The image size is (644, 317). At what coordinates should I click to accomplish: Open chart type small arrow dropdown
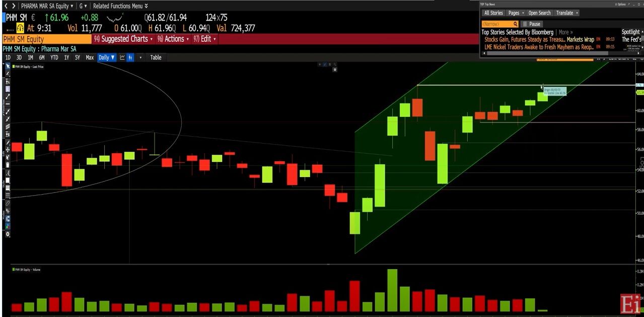[140, 57]
